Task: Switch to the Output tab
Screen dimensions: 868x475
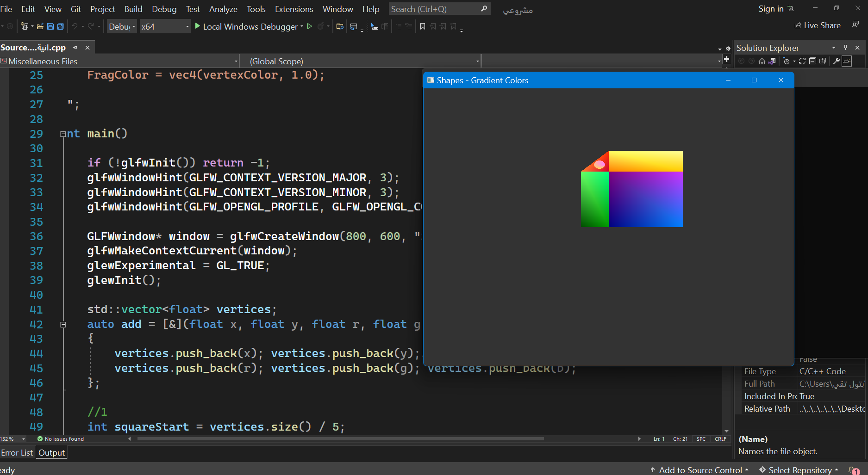Action: point(51,452)
